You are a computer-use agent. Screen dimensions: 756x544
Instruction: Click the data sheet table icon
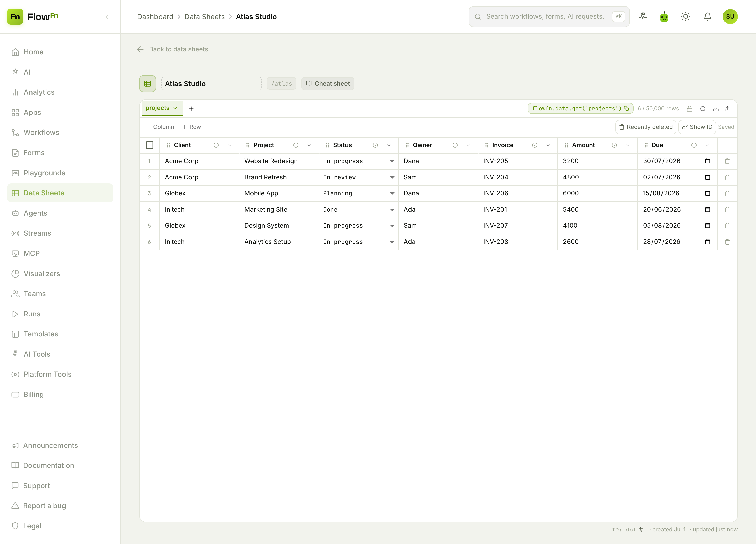point(148,84)
